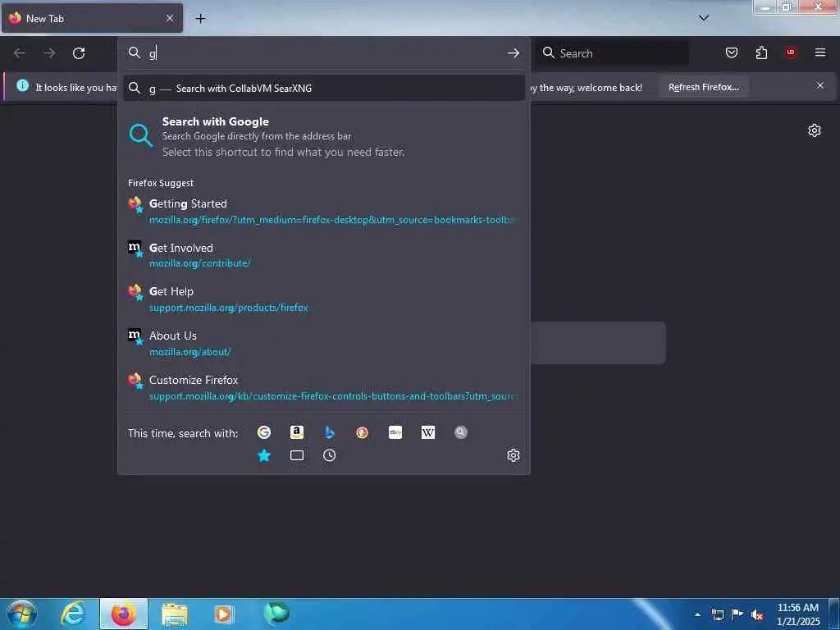This screenshot has width=840, height=630.
Task: Go forward one page
Action: 49,53
